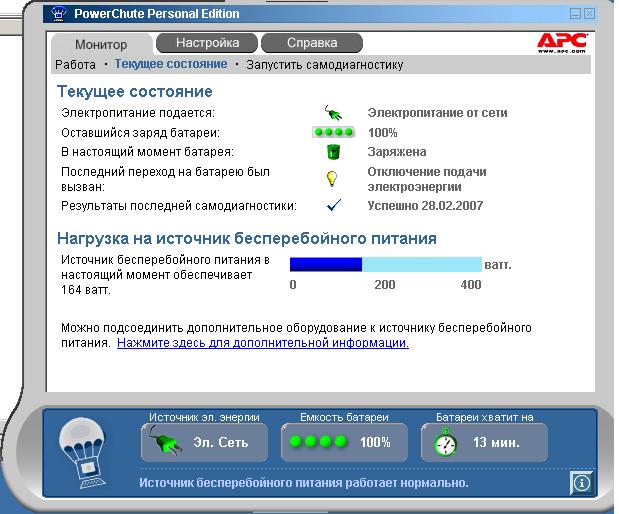This screenshot has height=514, width=619.
Task: Click the green power plug status icon
Action: (333, 113)
